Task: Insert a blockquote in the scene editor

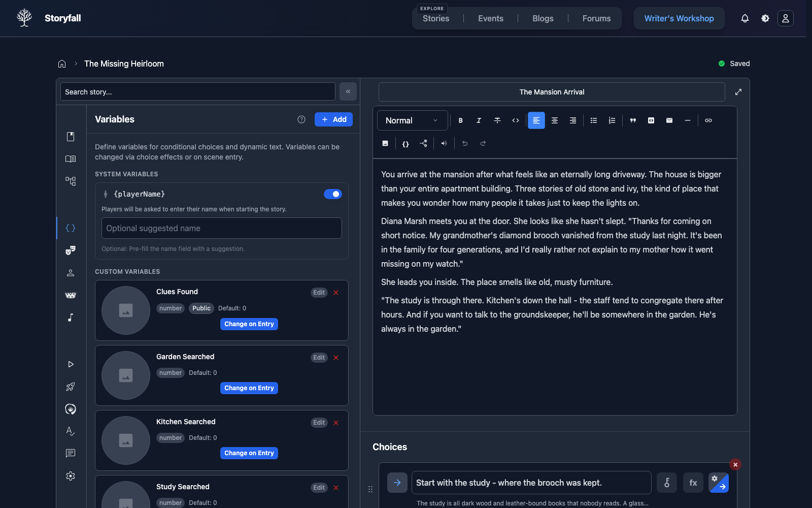Action: 633,120
